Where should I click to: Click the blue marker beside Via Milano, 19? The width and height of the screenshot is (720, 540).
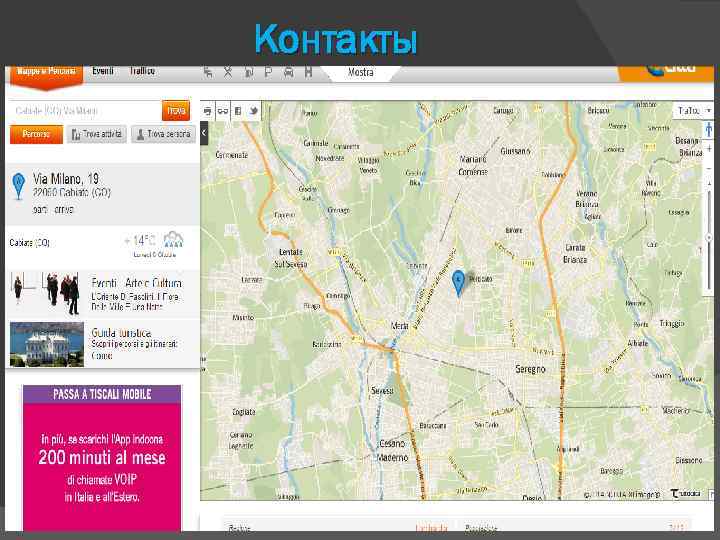pyautogui.click(x=18, y=186)
